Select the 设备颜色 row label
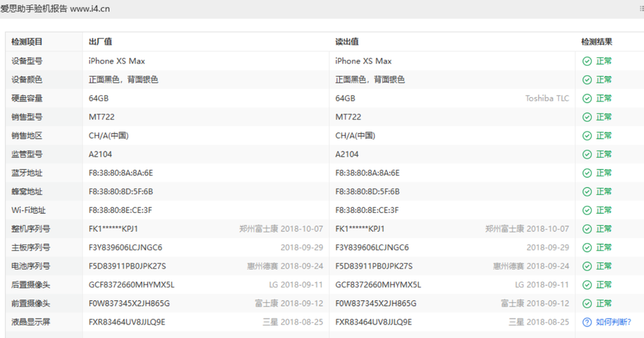The width and height of the screenshot is (644, 338). pyautogui.click(x=26, y=79)
